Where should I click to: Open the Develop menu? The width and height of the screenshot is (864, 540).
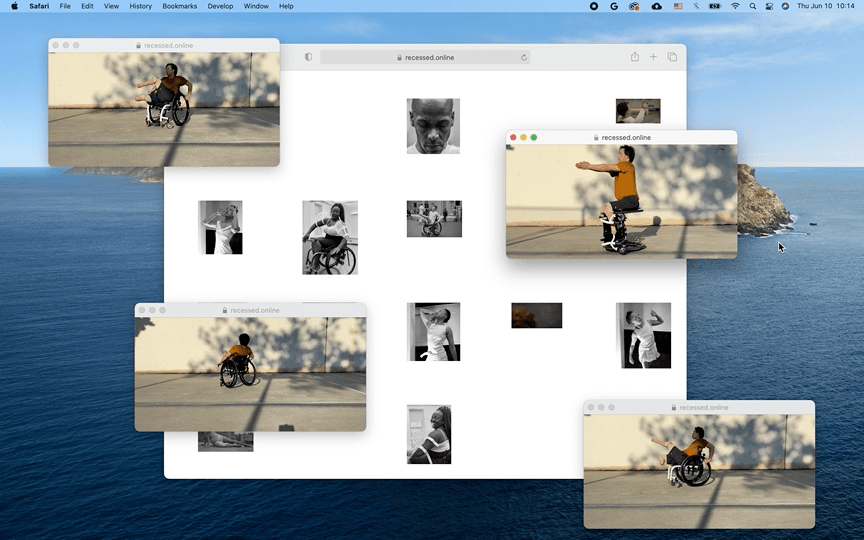(220, 6)
